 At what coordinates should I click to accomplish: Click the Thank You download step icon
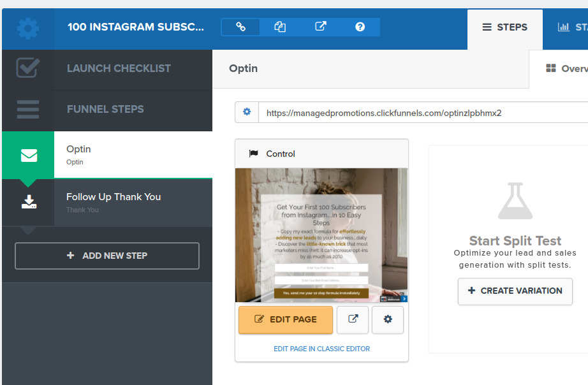(29, 202)
